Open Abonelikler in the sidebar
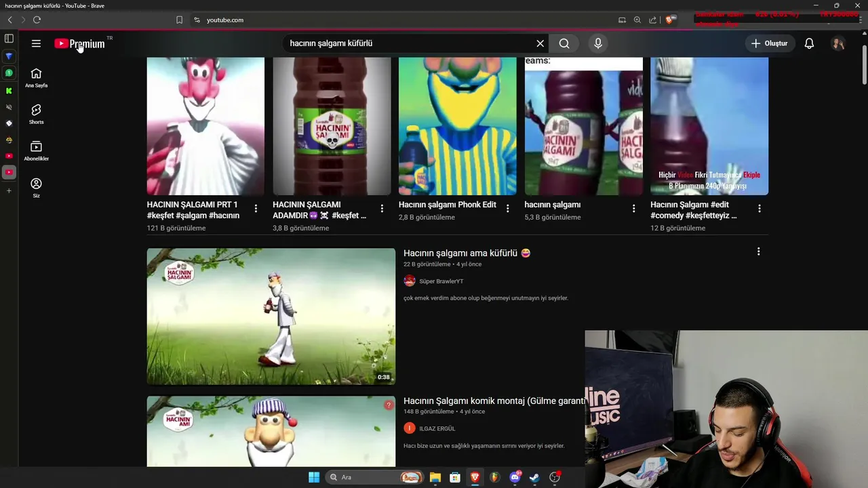The width and height of the screenshot is (868, 488). 36,151
